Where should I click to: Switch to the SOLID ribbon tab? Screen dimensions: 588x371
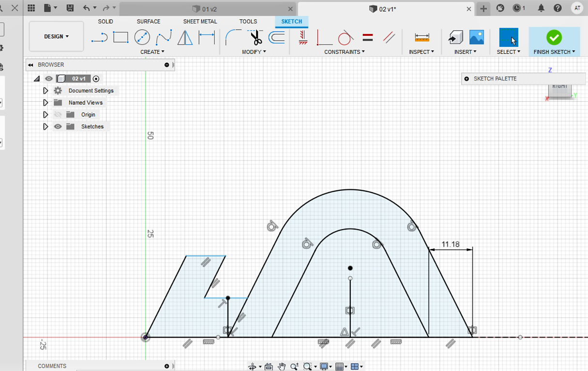point(106,21)
